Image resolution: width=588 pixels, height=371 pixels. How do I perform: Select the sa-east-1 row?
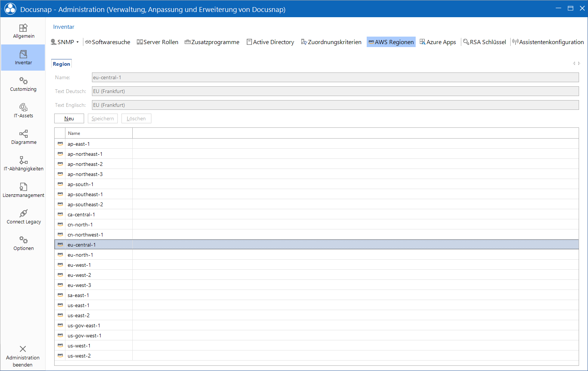tap(317, 295)
